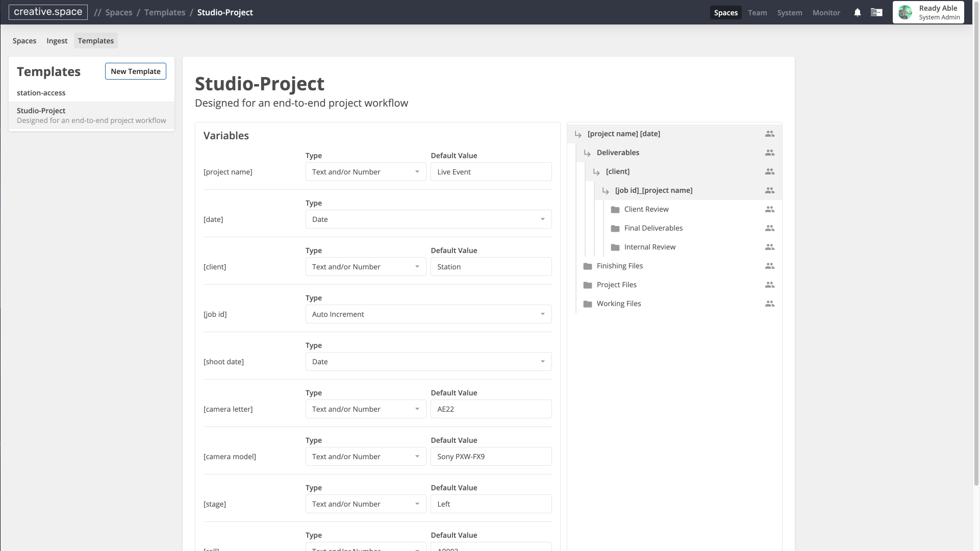The height and width of the screenshot is (551, 980).
Task: Click the Live Event default value field
Action: (x=490, y=171)
